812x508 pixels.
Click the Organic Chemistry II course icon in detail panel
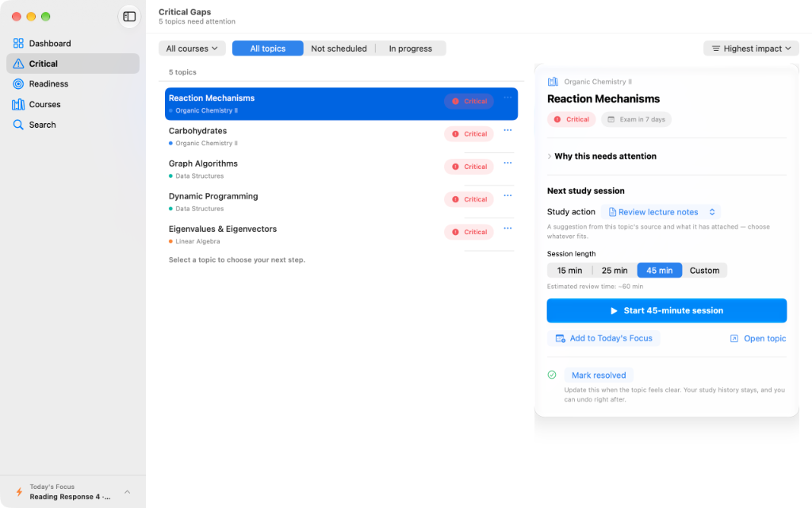click(553, 82)
